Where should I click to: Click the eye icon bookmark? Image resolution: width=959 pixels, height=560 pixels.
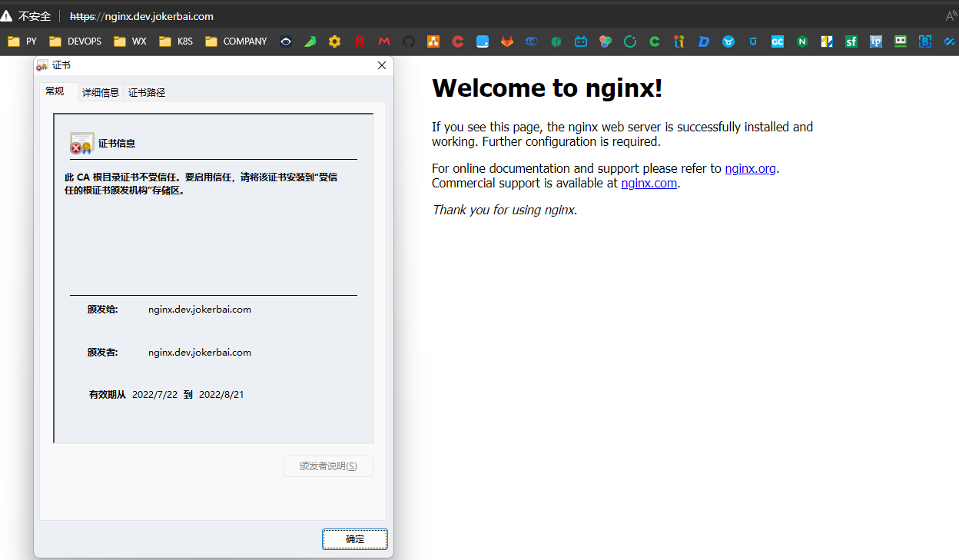point(286,41)
